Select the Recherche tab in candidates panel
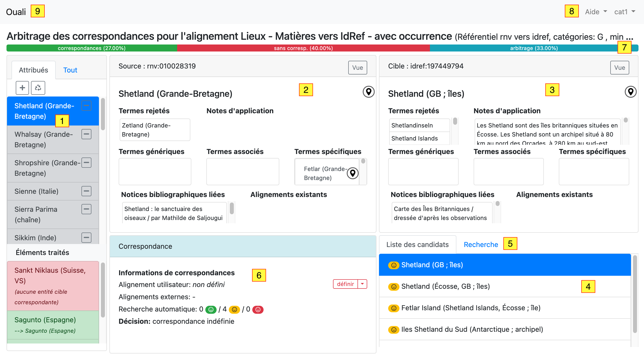Screen dimensions: 644x358 tap(481, 245)
